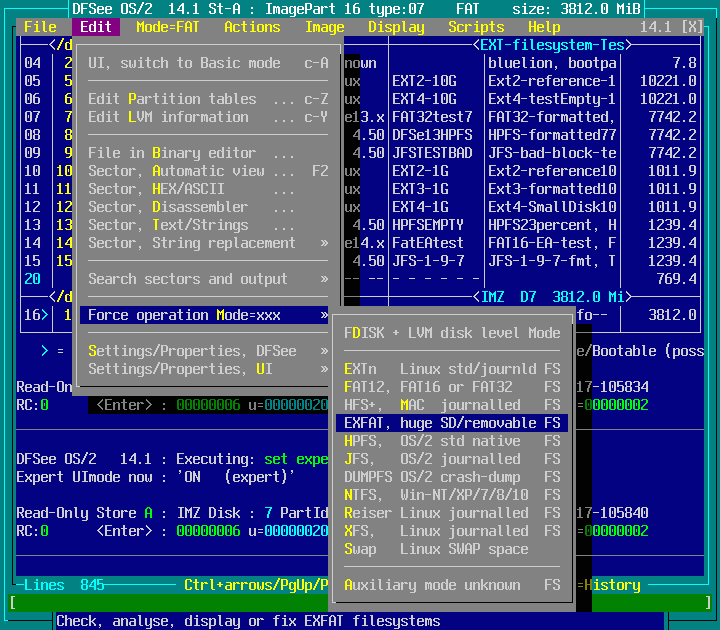Click the 'IMZ D7 3812.0 Mi' disk header
720x630 pixels.
(552, 297)
